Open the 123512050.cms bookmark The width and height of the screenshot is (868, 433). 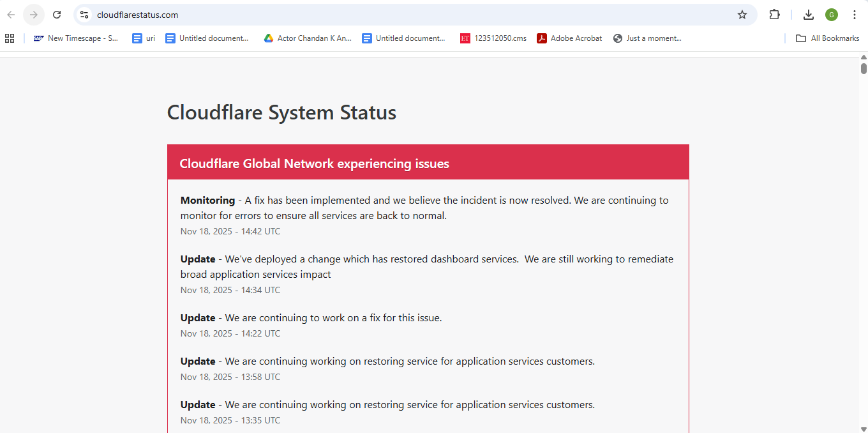[x=493, y=38]
